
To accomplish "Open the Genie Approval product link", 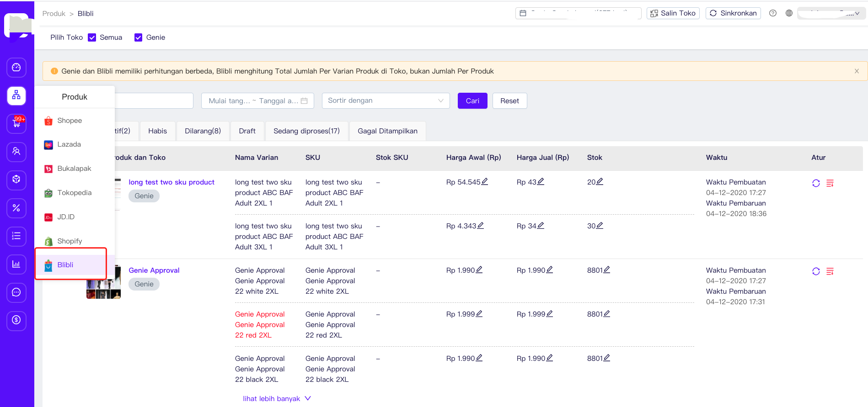I will click(x=154, y=270).
